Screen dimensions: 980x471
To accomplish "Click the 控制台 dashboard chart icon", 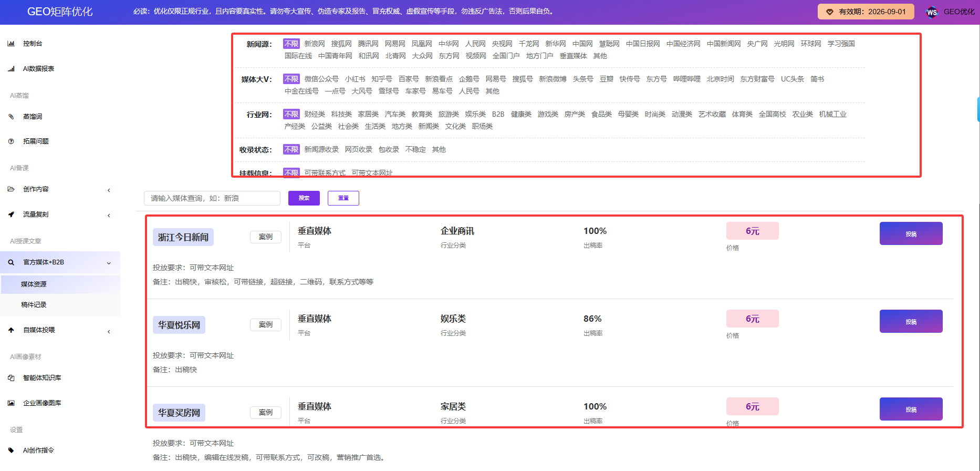I will tap(11, 44).
